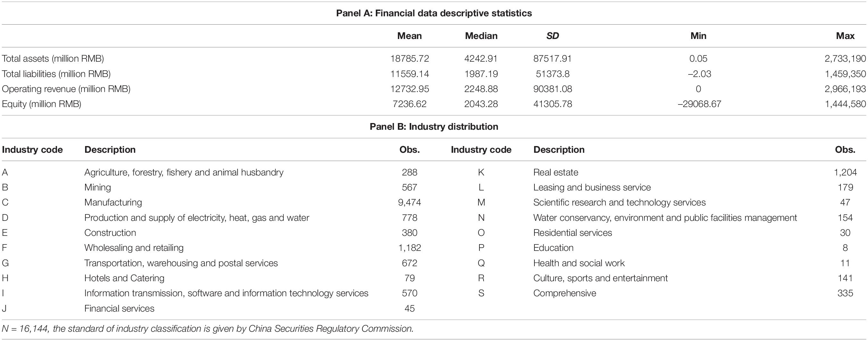Viewport: 868px width, 341px height.
Task: Select the N = 16,144 footnote text
Action: click(x=208, y=329)
